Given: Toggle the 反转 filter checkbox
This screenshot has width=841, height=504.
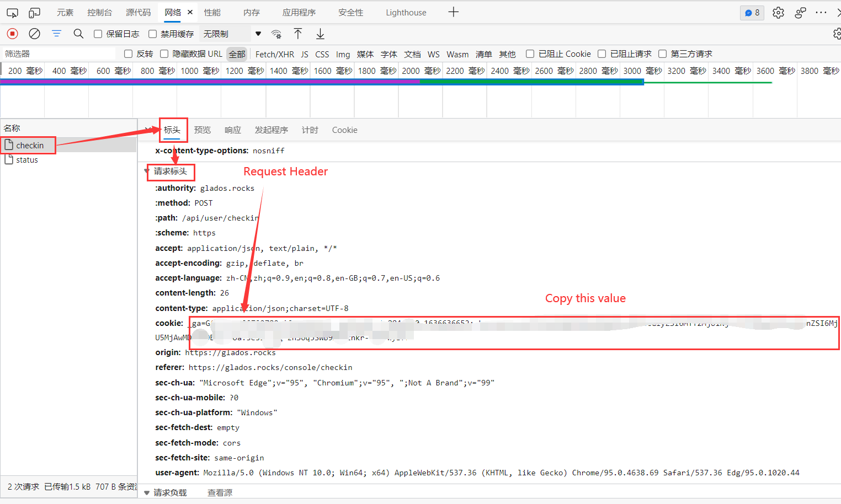Looking at the screenshot, I should click(128, 53).
